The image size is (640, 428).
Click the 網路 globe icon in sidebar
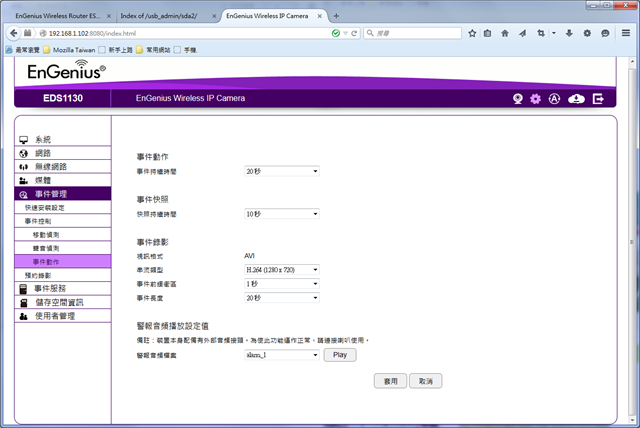click(x=24, y=153)
